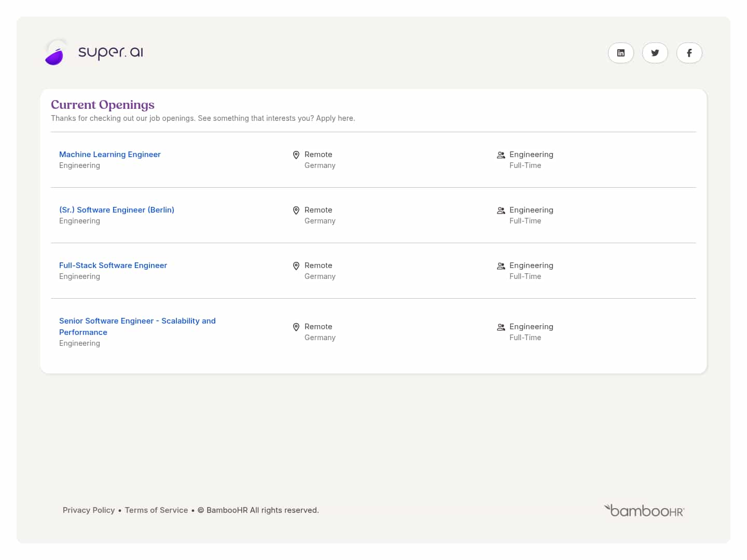
Task: Click 'Remote' in the Senior Software Engineer row
Action: coord(318,327)
